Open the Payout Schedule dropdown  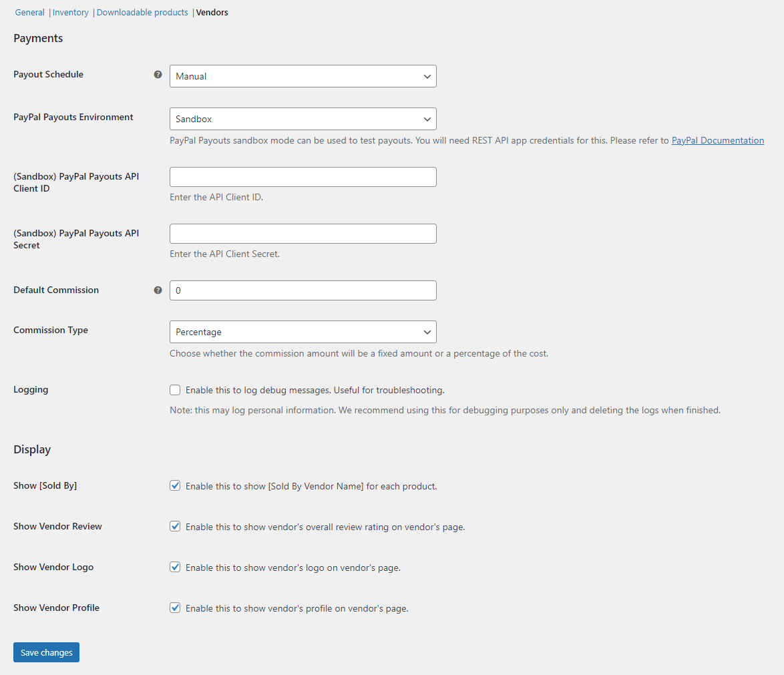[x=303, y=76]
